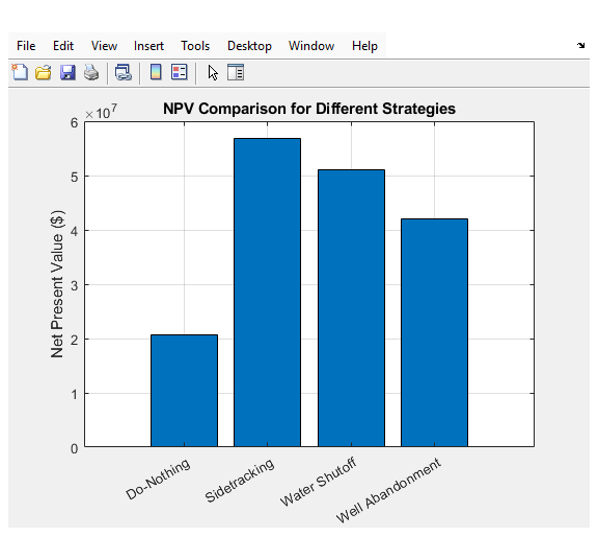Save figure with floppy disk icon
The width and height of the screenshot is (598, 536).
click(68, 72)
